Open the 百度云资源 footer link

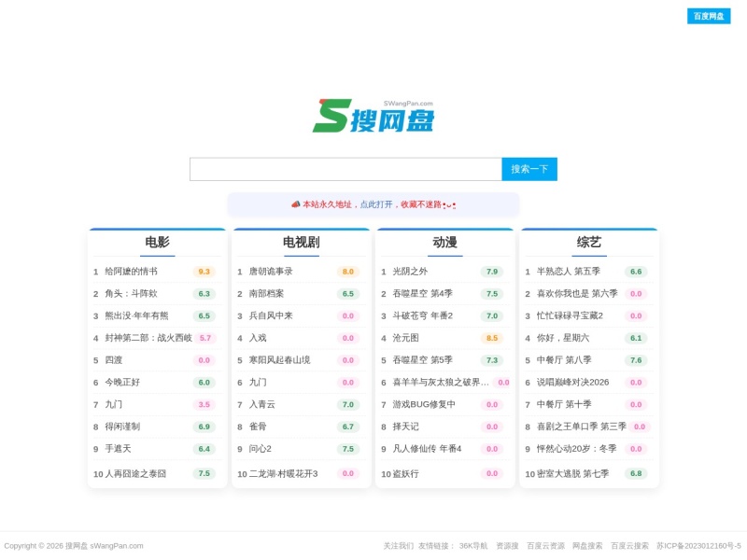pyautogui.click(x=545, y=546)
